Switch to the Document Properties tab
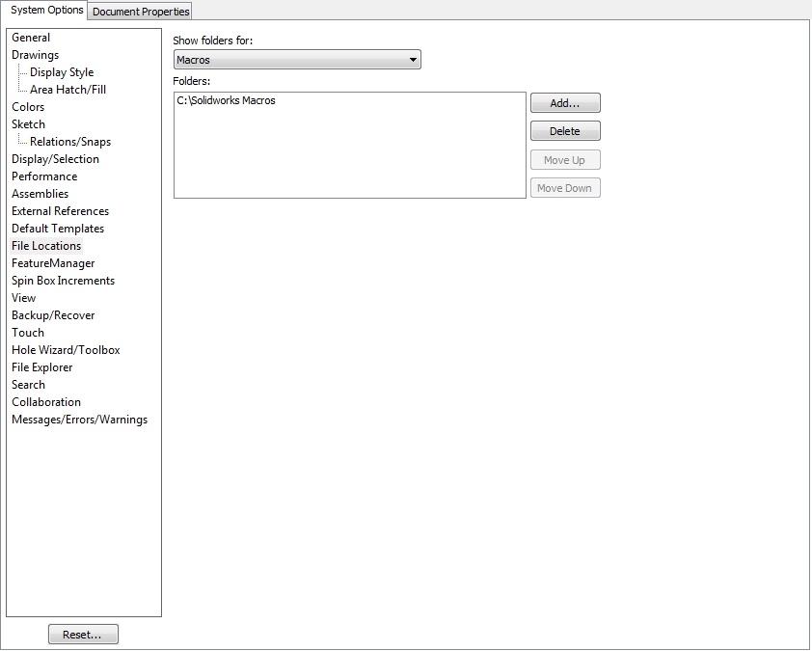The image size is (812, 651). point(141,12)
